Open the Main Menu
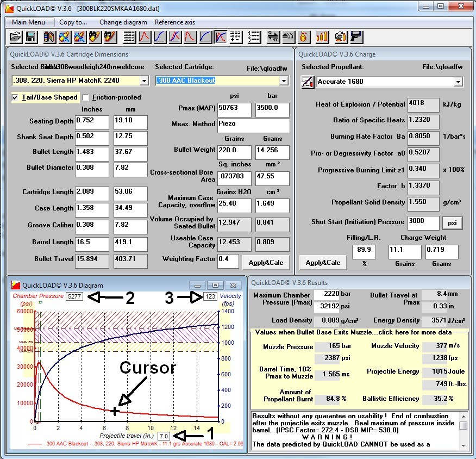This screenshot has width=476, height=459. click(30, 22)
